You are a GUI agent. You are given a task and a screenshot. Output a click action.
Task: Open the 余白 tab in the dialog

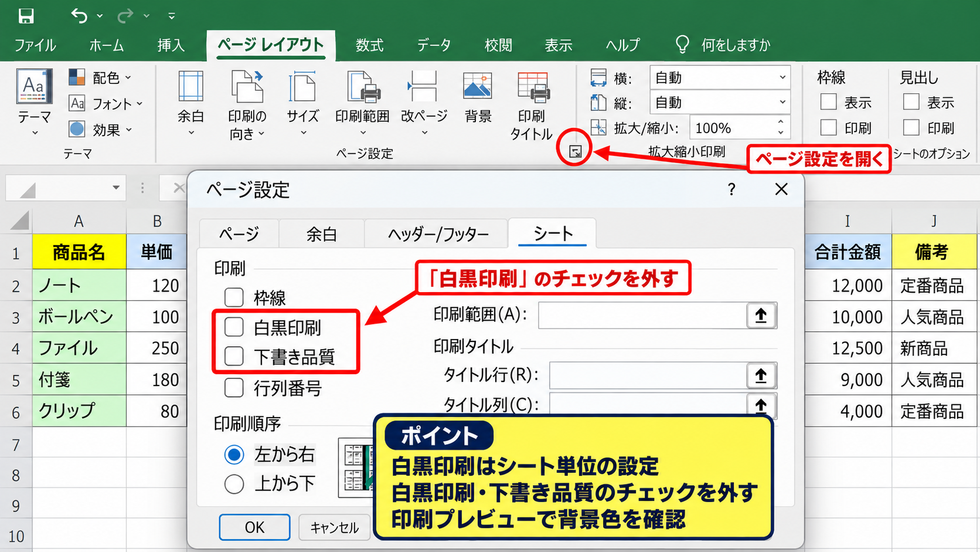321,234
